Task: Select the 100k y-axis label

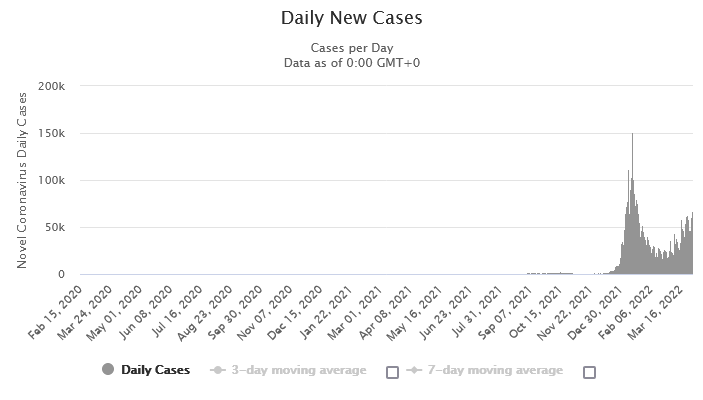Action: coord(51,180)
